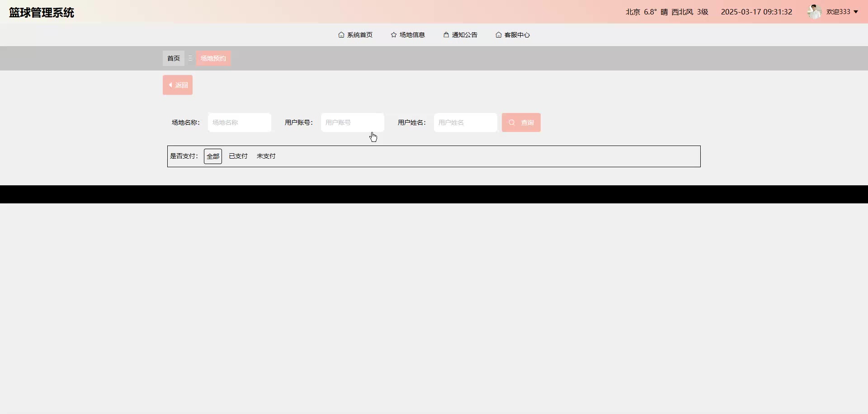868x414 pixels.
Task: Open 系统首页 in the navigation bar
Action: 355,35
